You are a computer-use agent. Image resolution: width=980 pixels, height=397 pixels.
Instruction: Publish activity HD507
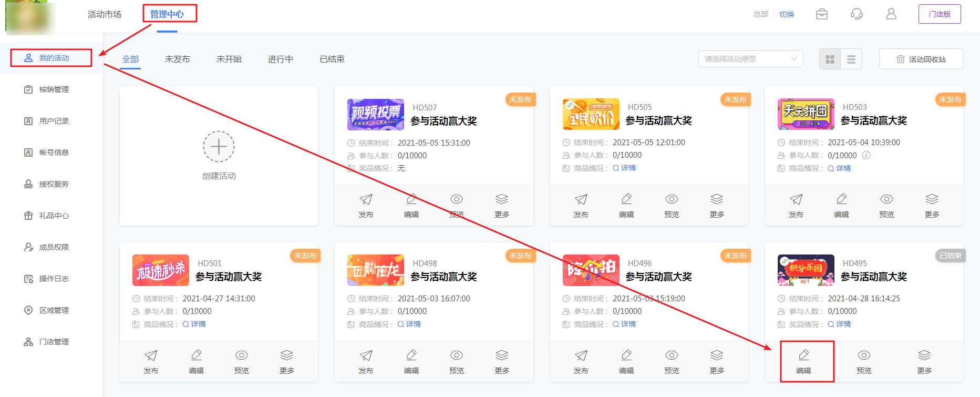coord(366,206)
